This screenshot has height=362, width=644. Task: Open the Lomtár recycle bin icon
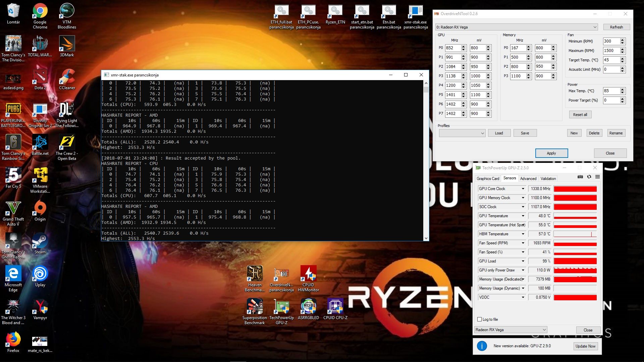pyautogui.click(x=13, y=14)
